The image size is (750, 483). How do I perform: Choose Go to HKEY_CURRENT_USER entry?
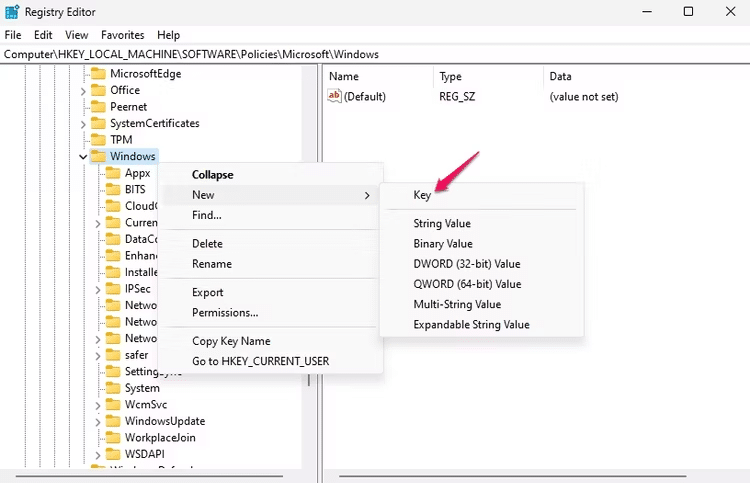260,361
